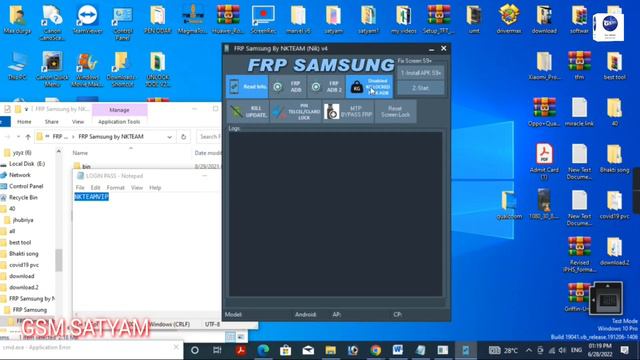The image size is (640, 360).
Task: Open Notepad Edit menu
Action: coord(96,187)
